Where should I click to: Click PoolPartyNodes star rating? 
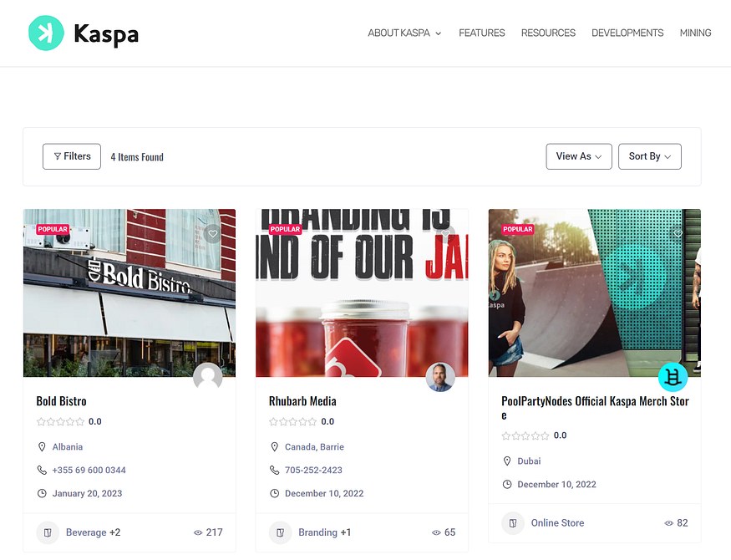[x=525, y=435]
